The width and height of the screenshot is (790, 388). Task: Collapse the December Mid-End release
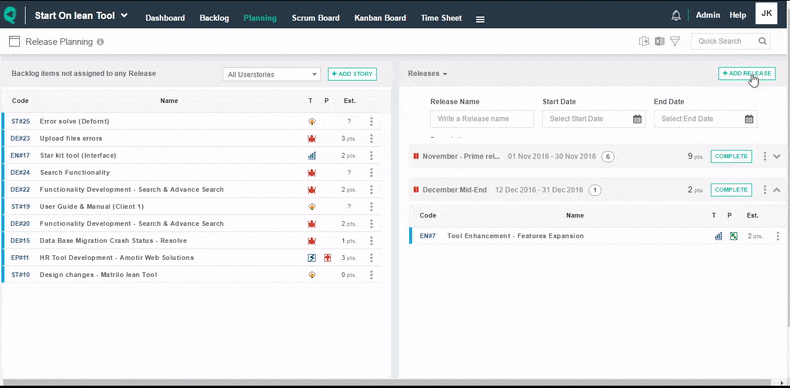point(776,190)
